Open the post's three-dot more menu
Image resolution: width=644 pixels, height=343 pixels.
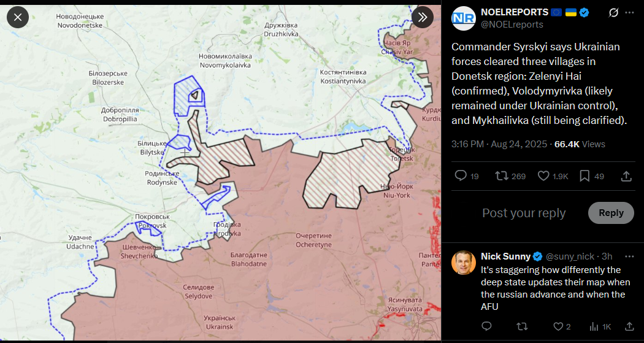(629, 13)
